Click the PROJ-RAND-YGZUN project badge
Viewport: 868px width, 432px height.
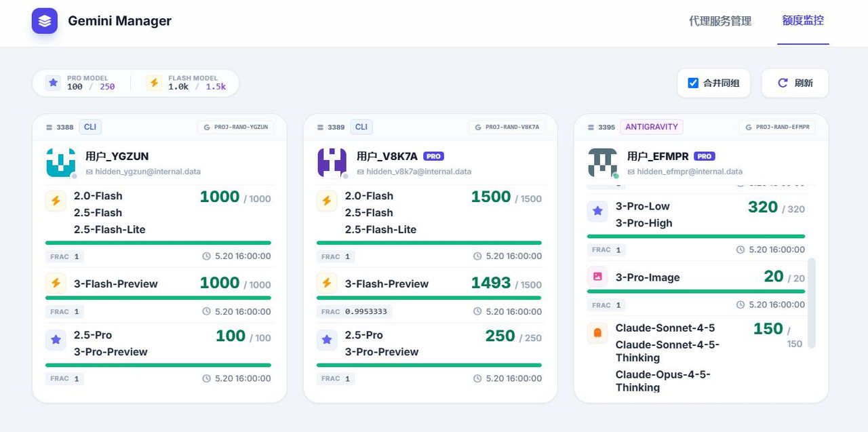pyautogui.click(x=237, y=127)
